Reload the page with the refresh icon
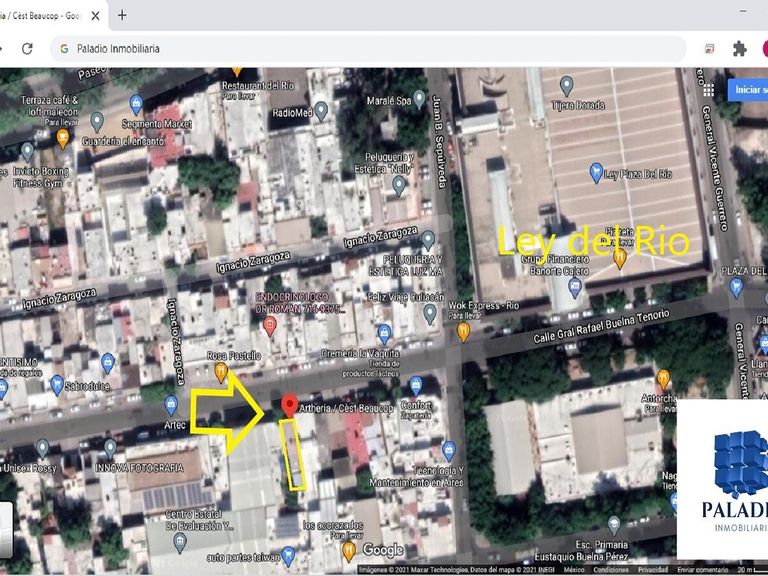Viewport: 768px width, 576px height. coord(27,48)
